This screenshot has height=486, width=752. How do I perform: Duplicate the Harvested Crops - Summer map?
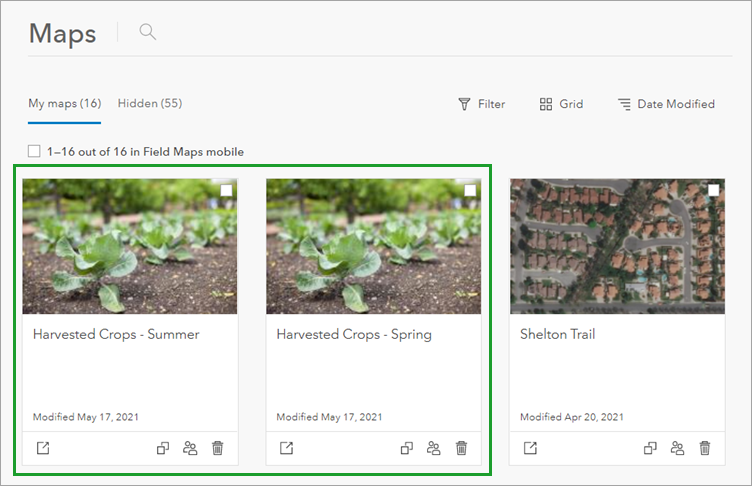(163, 448)
